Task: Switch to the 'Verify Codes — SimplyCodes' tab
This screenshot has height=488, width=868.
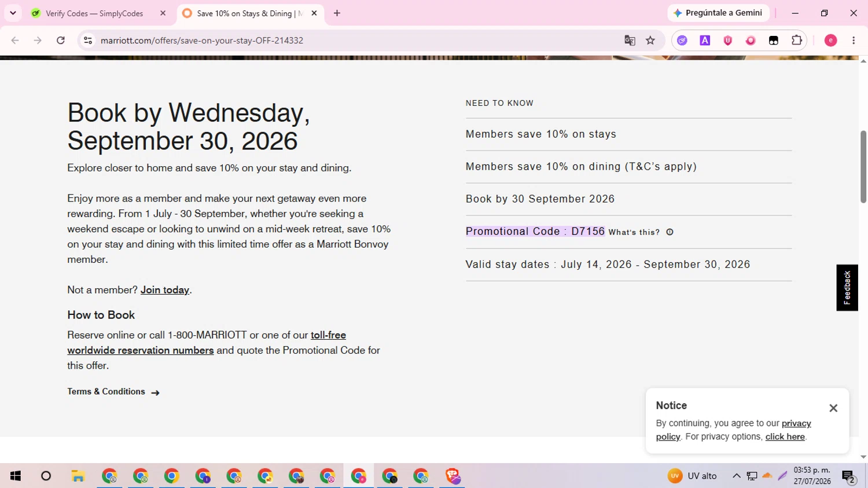Action: tap(94, 13)
